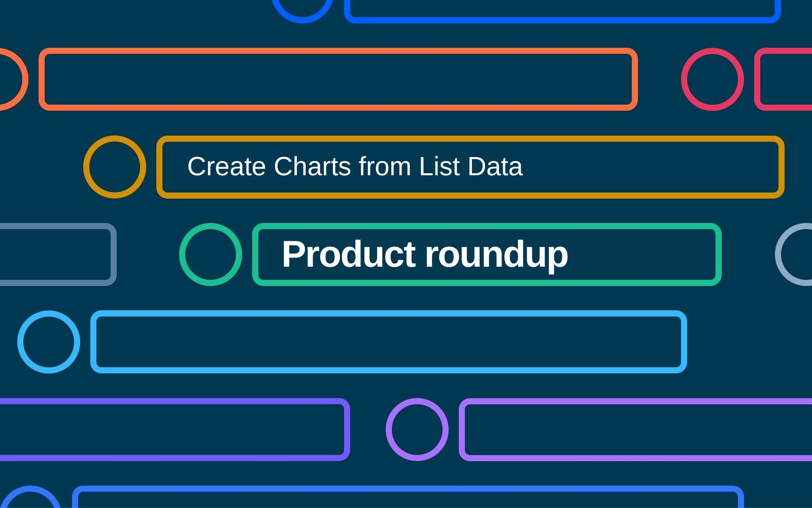Screen dimensions: 812x508
Task: Select the light blue circle on left
Action: (x=49, y=342)
